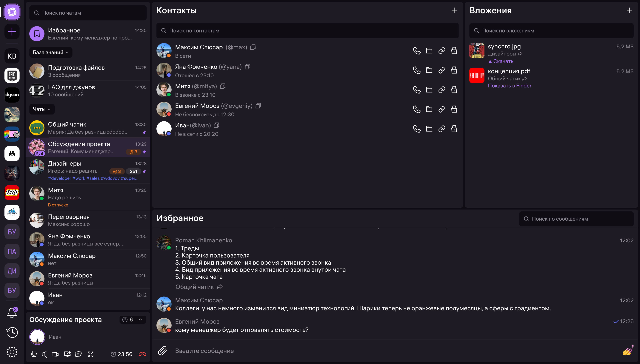This screenshot has height=364, width=640.
Task: Copy link for contact Митя
Action: point(442,90)
